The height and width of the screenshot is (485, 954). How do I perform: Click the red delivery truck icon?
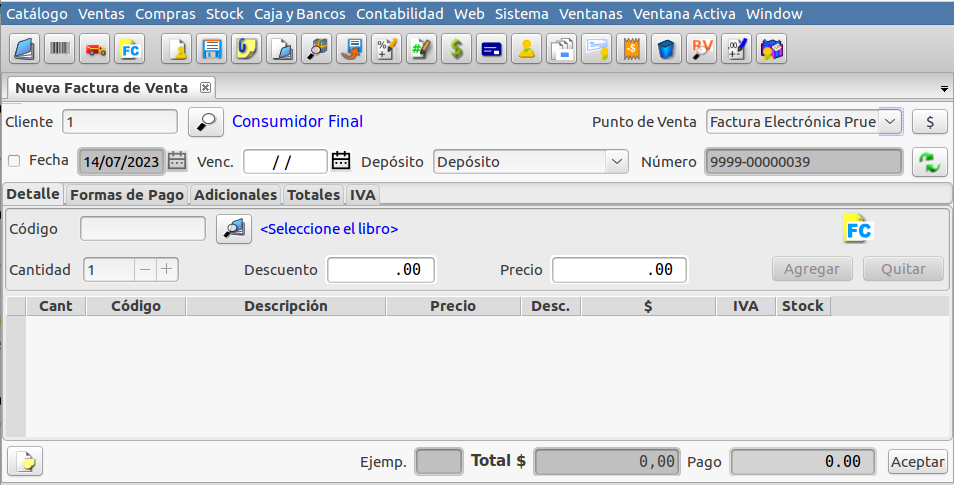[x=95, y=49]
